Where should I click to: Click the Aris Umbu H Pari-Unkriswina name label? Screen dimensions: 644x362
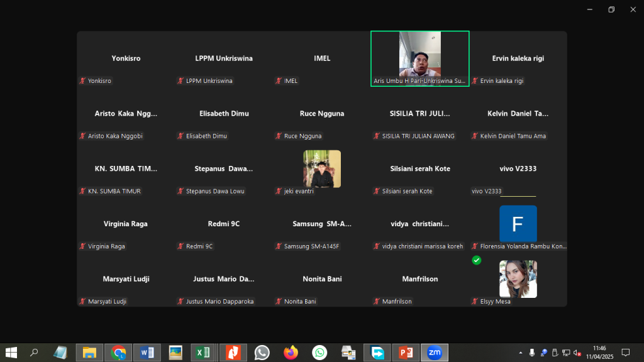[x=419, y=81]
